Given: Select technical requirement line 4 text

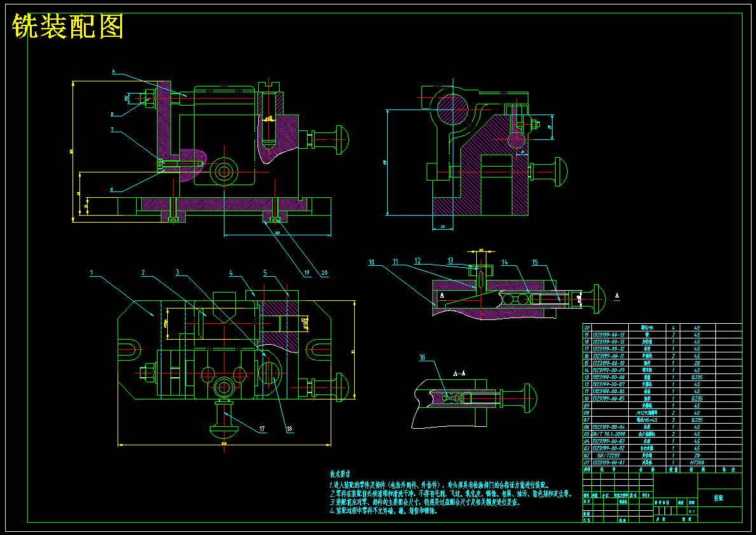Looking at the screenshot, I should (x=383, y=511).
